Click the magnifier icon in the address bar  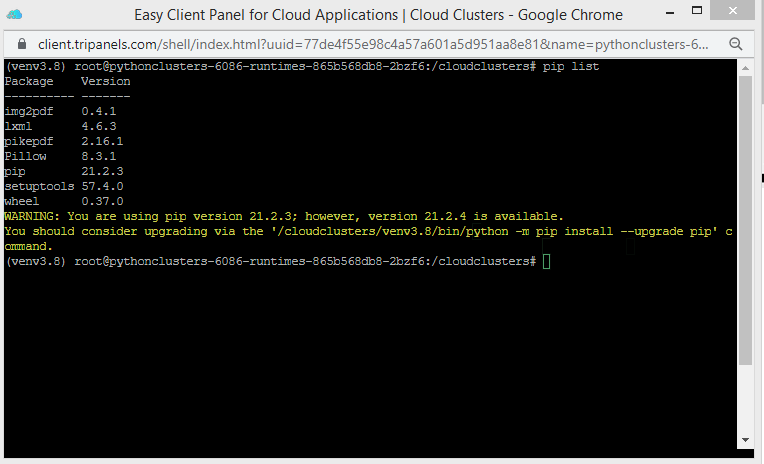pyautogui.click(x=735, y=44)
